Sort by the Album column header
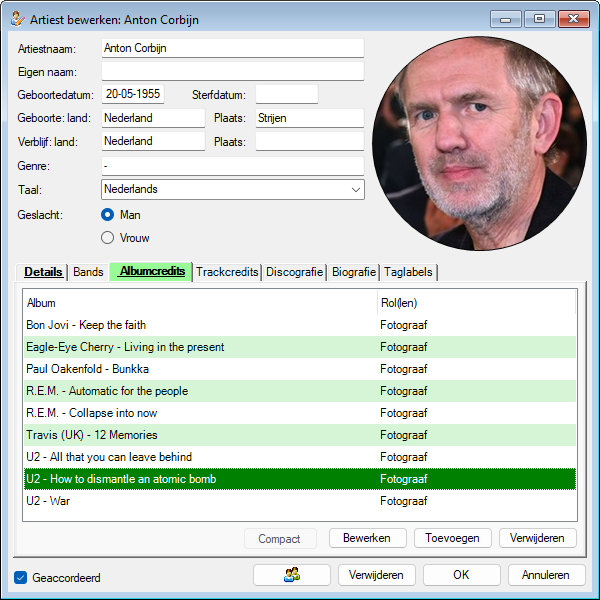600x600 pixels. coord(200,303)
